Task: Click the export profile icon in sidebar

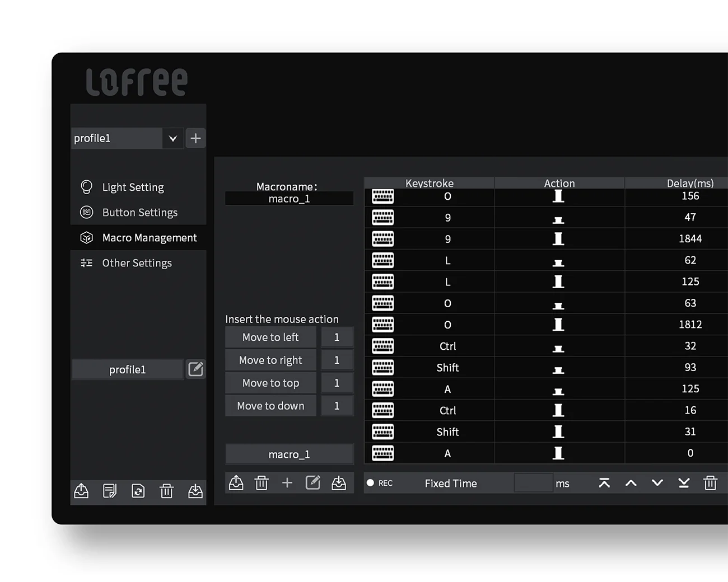Action: pyautogui.click(x=82, y=491)
